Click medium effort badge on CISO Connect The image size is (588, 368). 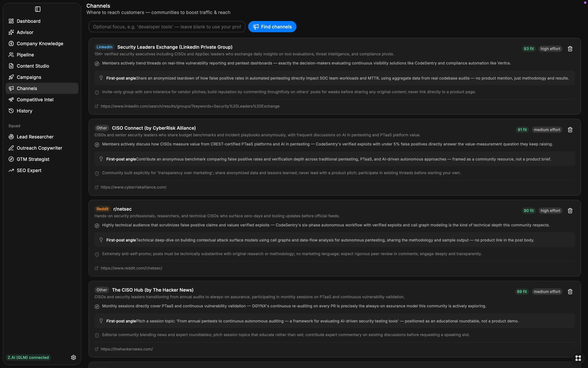pos(547,130)
